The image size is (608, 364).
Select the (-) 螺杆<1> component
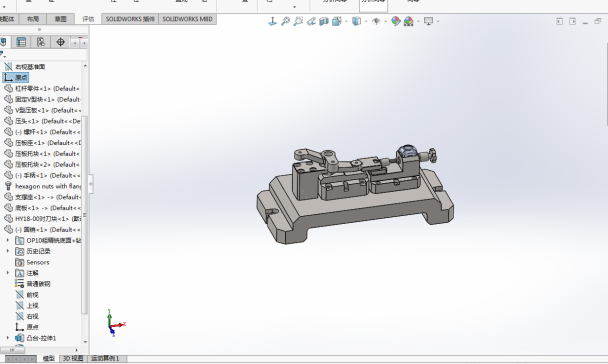pyautogui.click(x=42, y=132)
